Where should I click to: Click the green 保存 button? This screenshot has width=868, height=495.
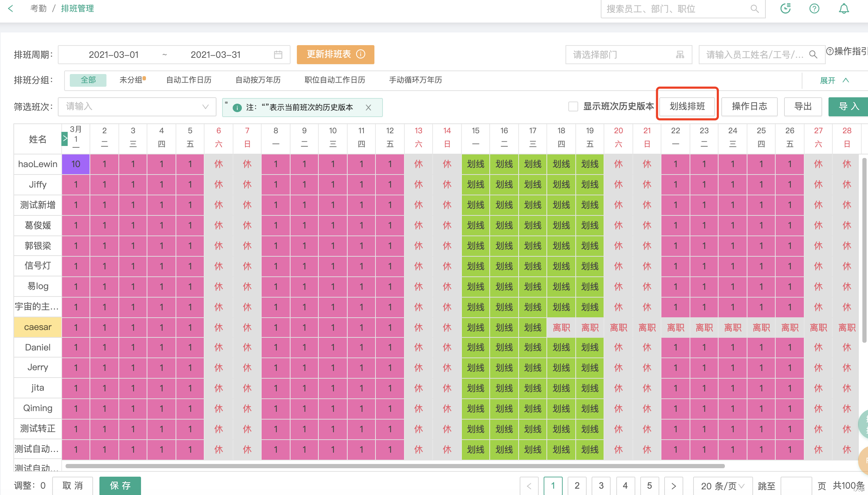click(x=120, y=485)
